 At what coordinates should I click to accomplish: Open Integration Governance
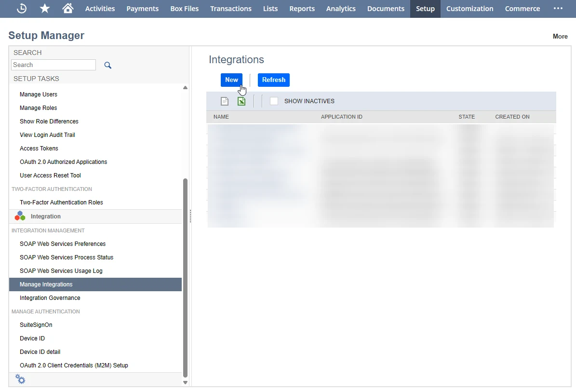tap(50, 298)
